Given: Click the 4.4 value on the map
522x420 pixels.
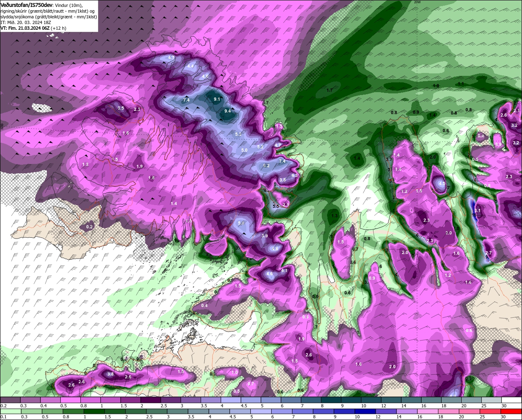Looking at the screenshot, I should click(x=190, y=66).
